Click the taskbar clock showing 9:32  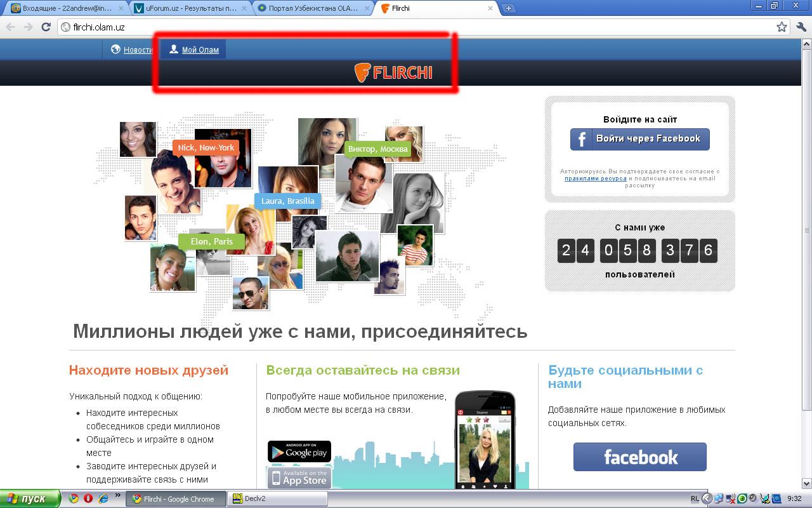coord(794,498)
